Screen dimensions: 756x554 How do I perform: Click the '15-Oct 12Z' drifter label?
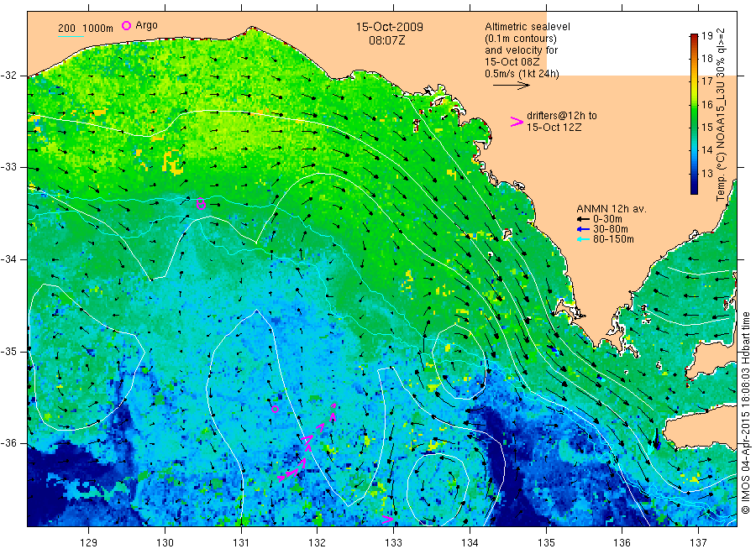(x=554, y=128)
